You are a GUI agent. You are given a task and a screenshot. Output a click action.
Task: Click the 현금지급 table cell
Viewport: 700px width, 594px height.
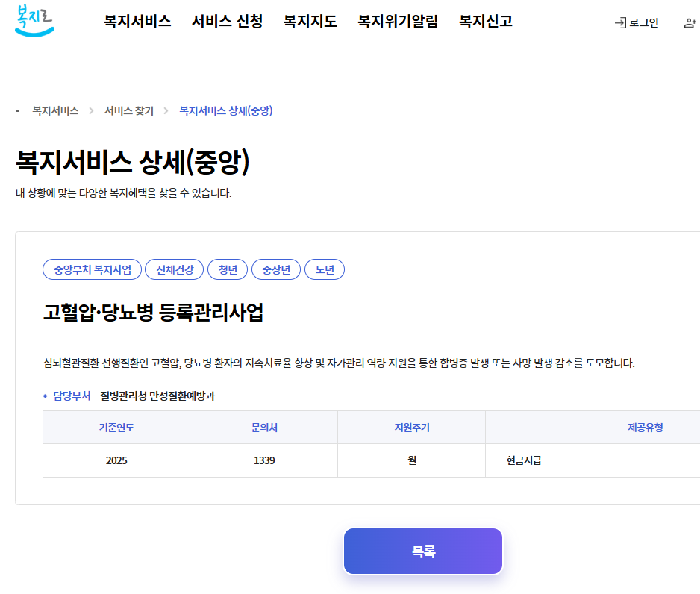click(593, 460)
